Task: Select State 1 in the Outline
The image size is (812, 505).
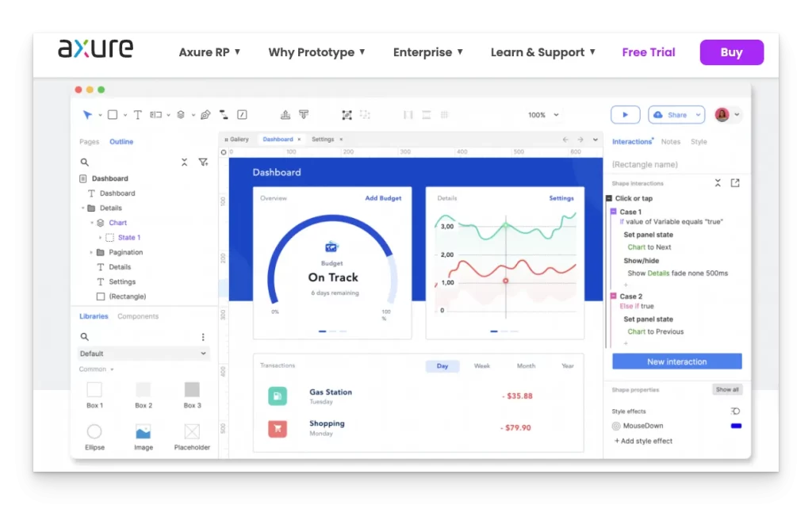Action: pyautogui.click(x=129, y=238)
